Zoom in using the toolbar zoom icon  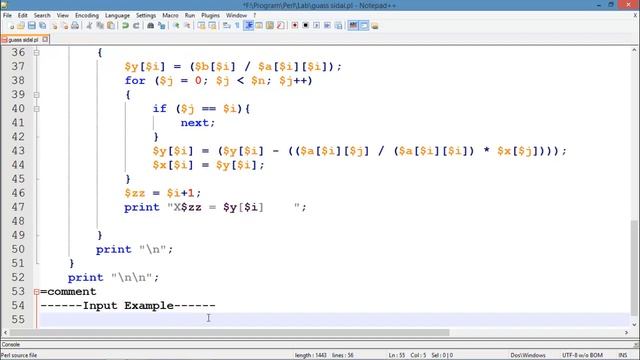[x=176, y=26]
